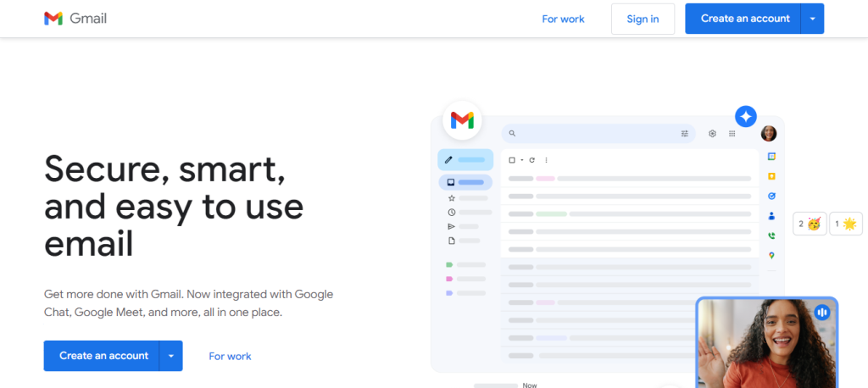Open the green phone icon in the side panel

(771, 236)
